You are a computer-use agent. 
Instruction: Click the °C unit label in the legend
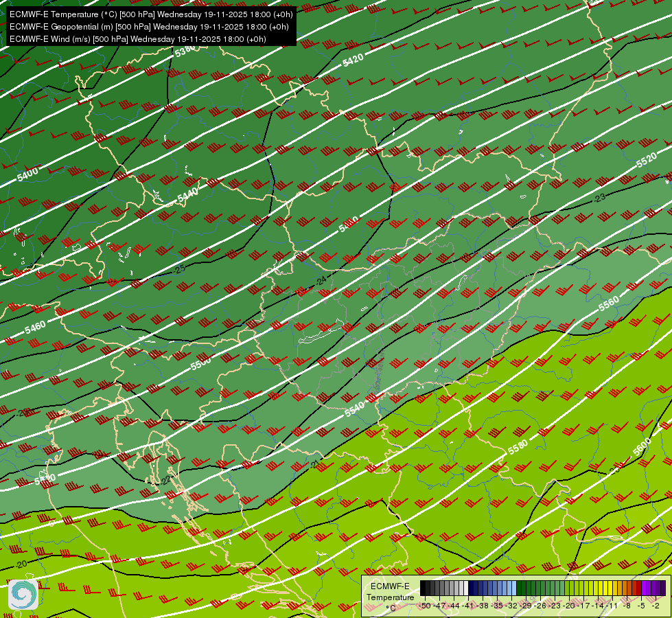pyautogui.click(x=391, y=608)
